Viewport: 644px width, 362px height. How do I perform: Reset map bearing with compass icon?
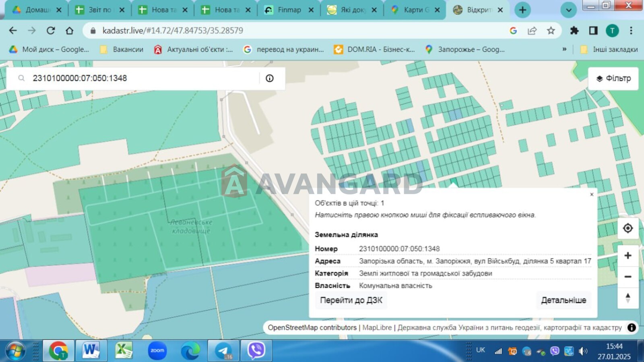[627, 298]
